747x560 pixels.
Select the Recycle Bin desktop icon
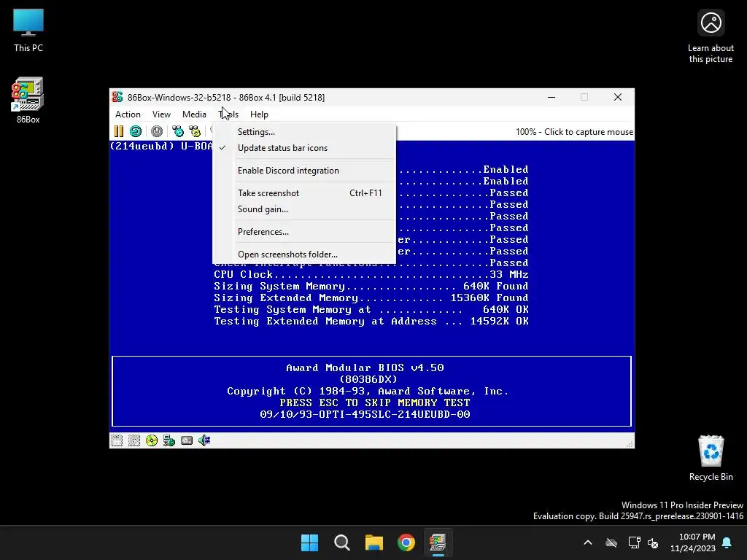click(x=711, y=458)
